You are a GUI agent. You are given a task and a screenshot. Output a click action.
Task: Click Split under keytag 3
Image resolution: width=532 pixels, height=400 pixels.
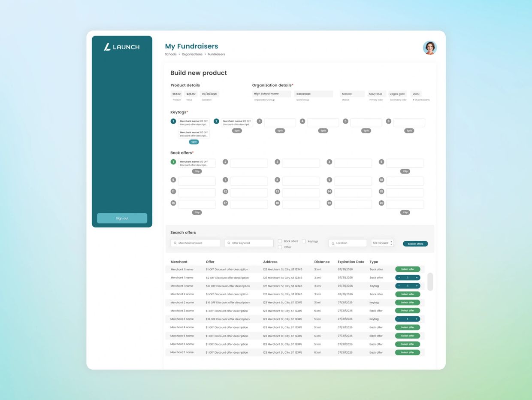[280, 130]
